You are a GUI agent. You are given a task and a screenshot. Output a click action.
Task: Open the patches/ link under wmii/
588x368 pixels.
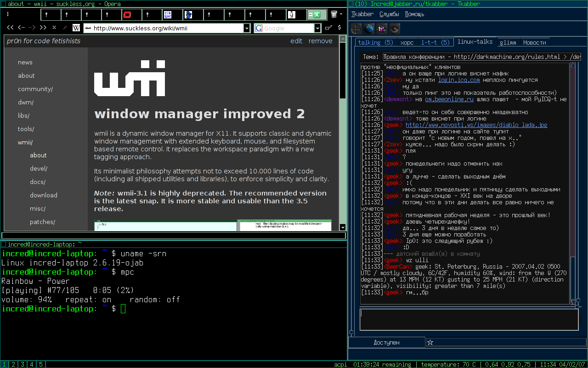pyautogui.click(x=42, y=222)
